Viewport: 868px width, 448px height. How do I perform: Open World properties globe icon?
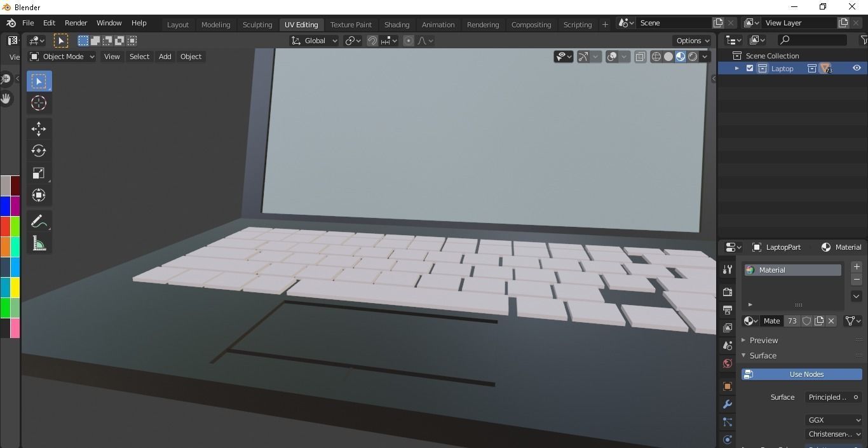point(728,363)
